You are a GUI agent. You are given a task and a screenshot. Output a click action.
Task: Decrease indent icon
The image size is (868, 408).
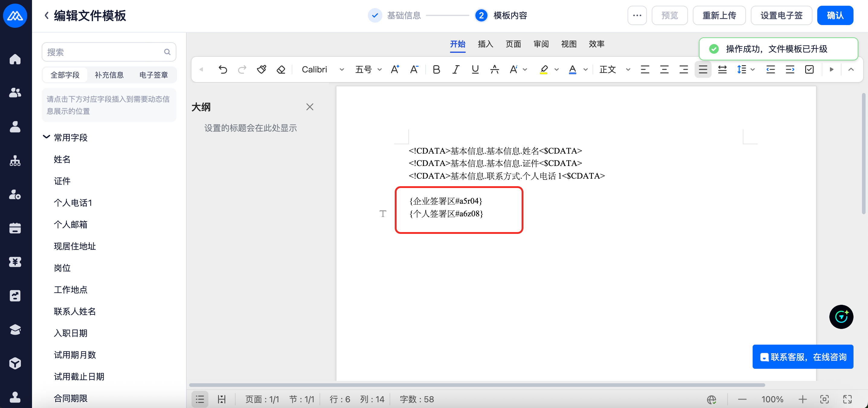[771, 70]
